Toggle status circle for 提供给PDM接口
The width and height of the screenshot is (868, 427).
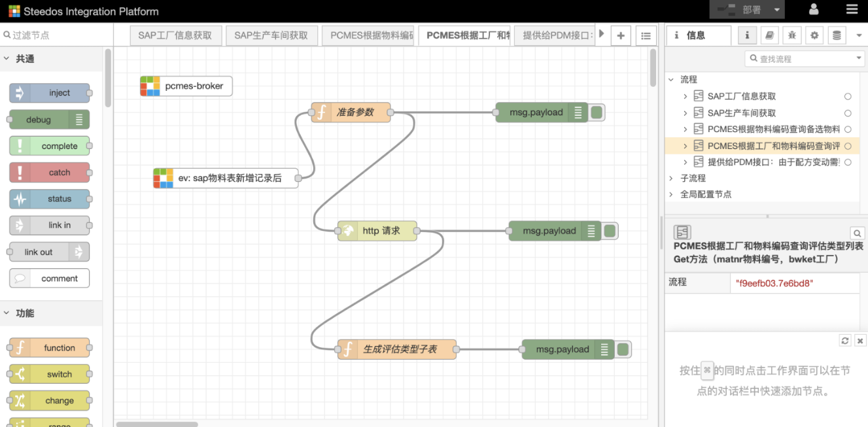(x=848, y=162)
